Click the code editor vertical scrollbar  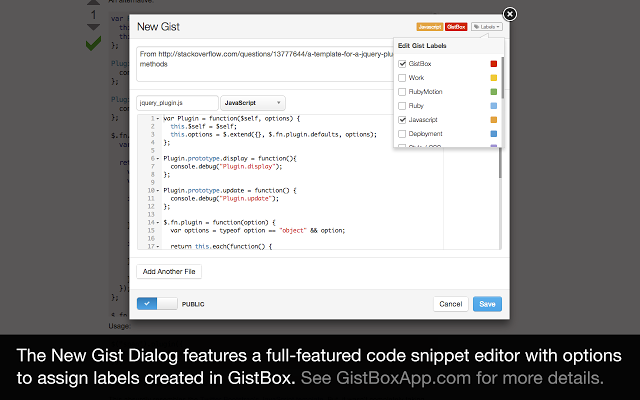[500, 163]
